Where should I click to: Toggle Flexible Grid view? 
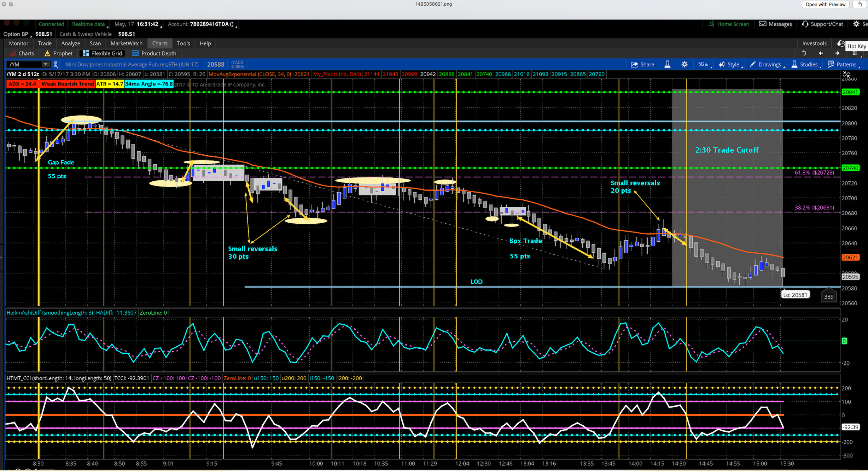point(102,53)
